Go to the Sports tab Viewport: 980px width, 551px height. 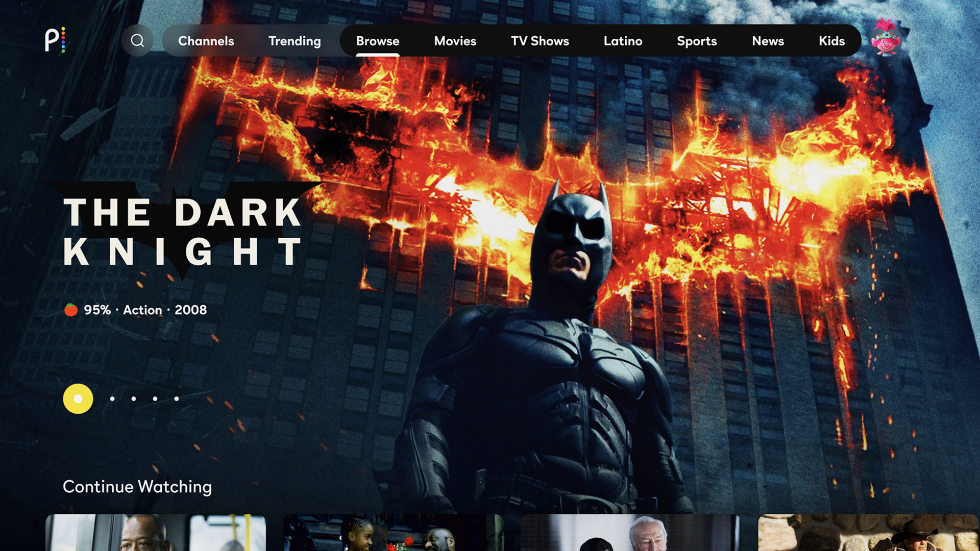pos(697,41)
